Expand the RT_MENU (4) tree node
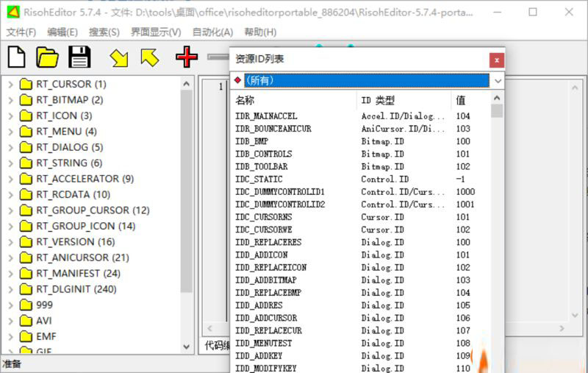 tap(11, 132)
